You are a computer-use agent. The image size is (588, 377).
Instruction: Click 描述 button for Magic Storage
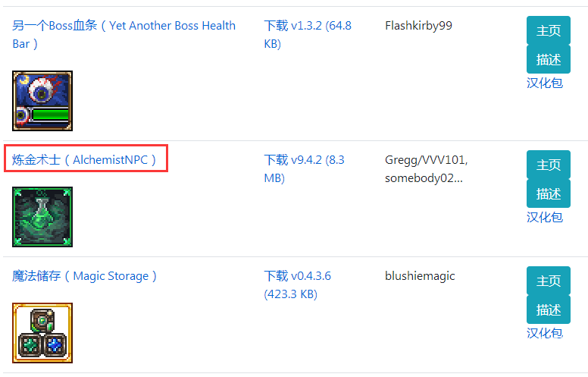click(549, 309)
